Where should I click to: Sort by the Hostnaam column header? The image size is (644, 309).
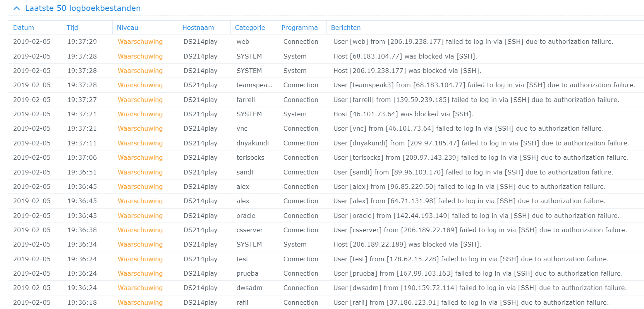(x=198, y=28)
